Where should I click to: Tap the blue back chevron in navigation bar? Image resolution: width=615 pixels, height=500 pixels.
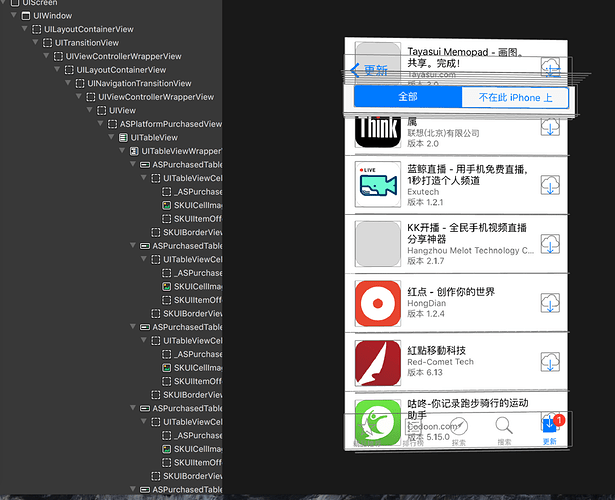[355, 71]
